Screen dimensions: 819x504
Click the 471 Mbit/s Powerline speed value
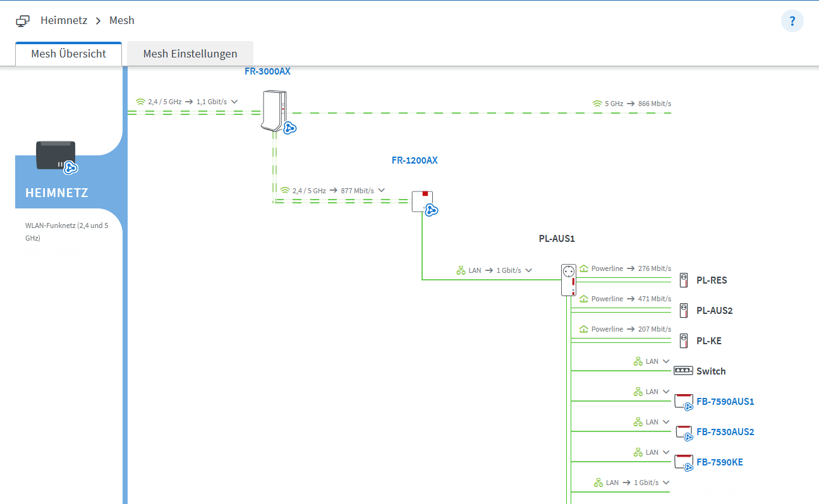point(655,299)
